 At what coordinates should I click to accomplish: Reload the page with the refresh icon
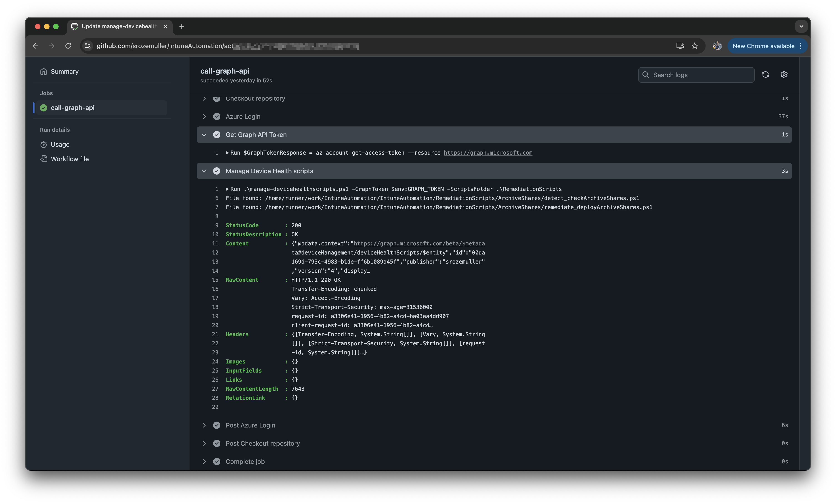tap(68, 46)
